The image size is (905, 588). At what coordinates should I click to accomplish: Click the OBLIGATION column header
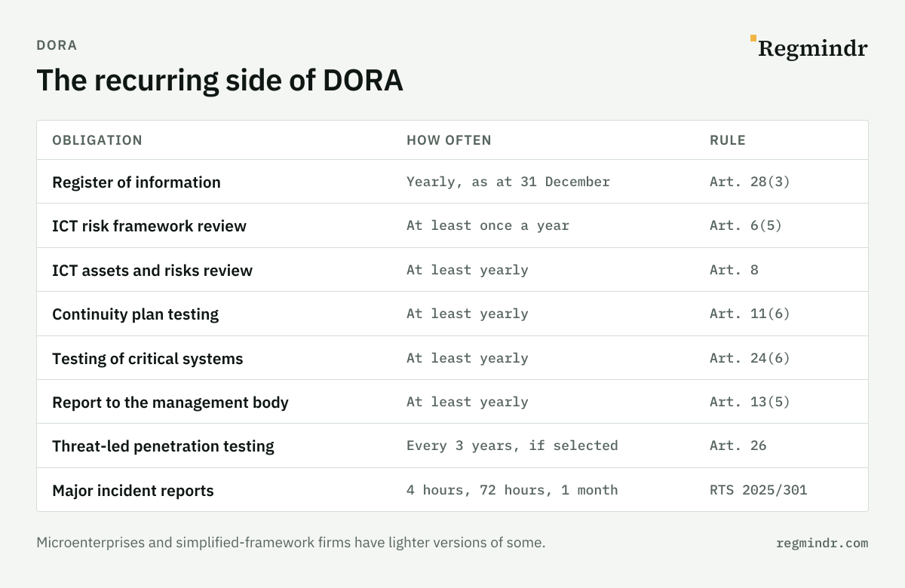pyautogui.click(x=97, y=140)
